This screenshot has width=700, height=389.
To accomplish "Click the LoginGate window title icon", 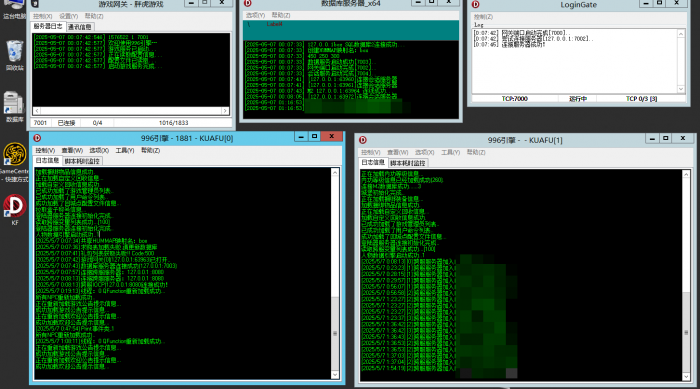I will pyautogui.click(x=476, y=4).
